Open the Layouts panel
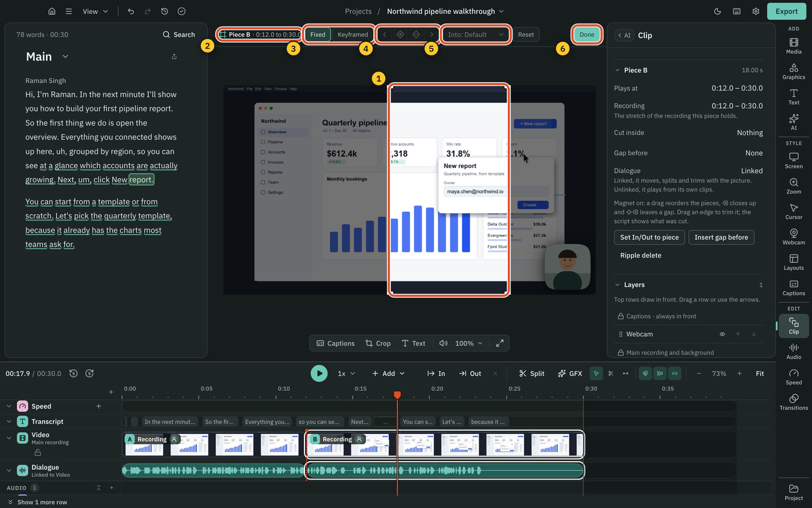 [794, 262]
